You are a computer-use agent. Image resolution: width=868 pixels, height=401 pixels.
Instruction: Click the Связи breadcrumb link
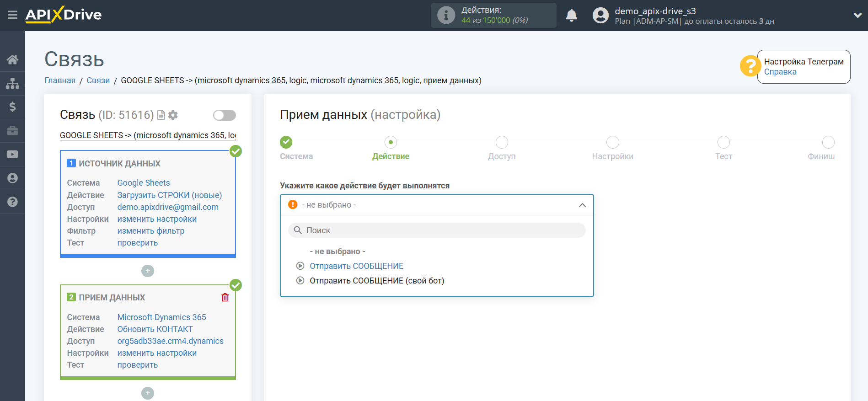(98, 80)
